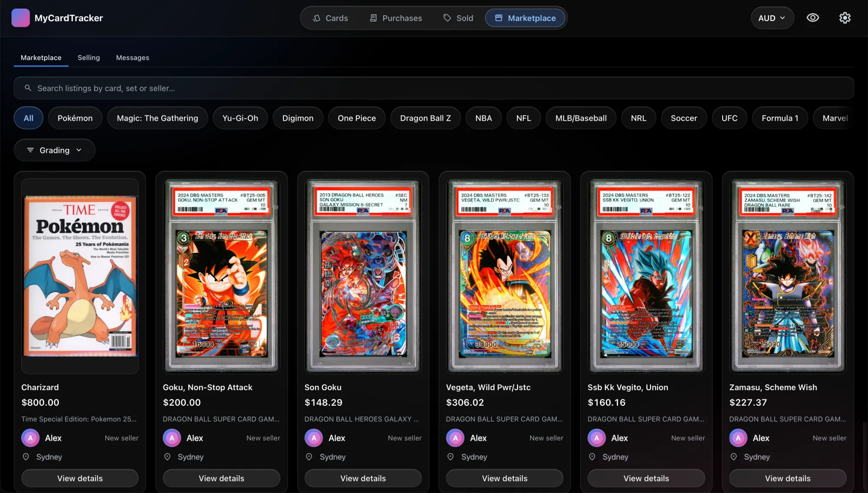This screenshot has height=493, width=868.
Task: Expand the Grading filter dropdown
Action: coord(54,150)
